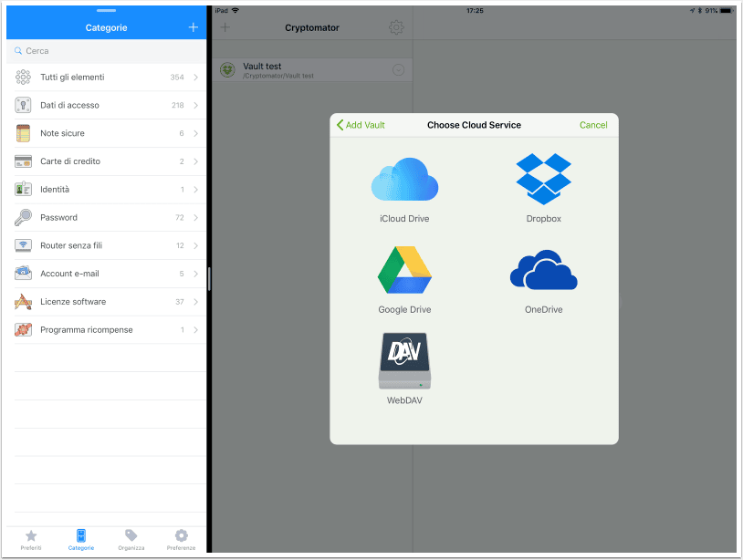Open the Carte di credito card icon
The width and height of the screenshot is (743, 560).
23,161
